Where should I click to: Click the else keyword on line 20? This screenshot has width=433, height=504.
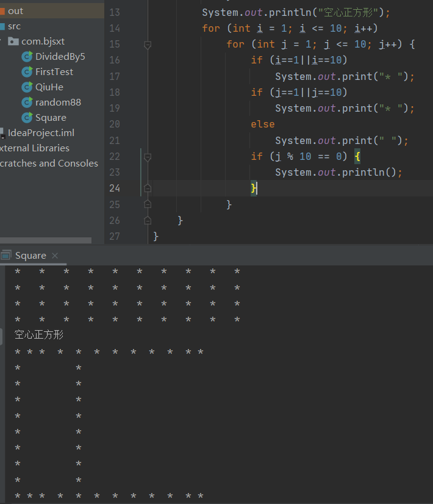pyautogui.click(x=263, y=124)
